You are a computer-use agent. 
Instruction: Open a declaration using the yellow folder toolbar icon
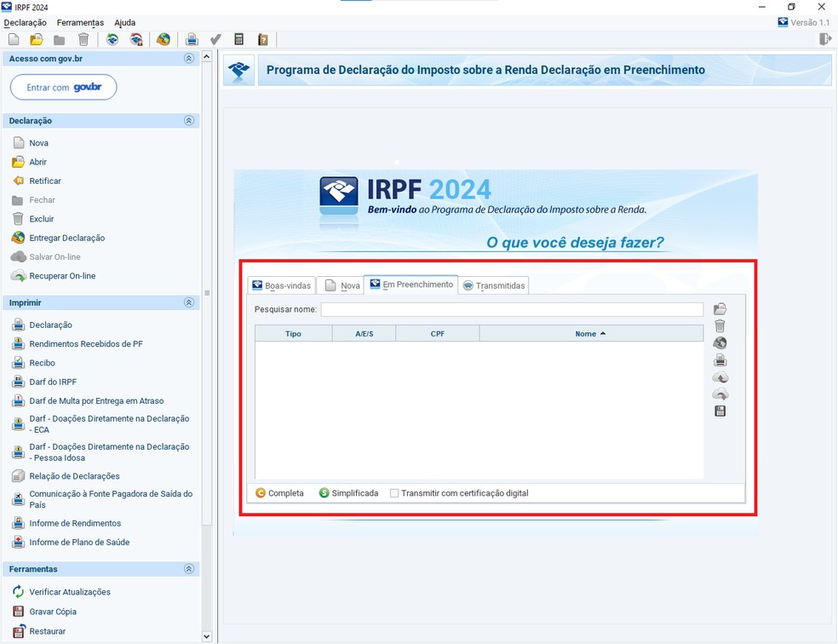point(37,39)
